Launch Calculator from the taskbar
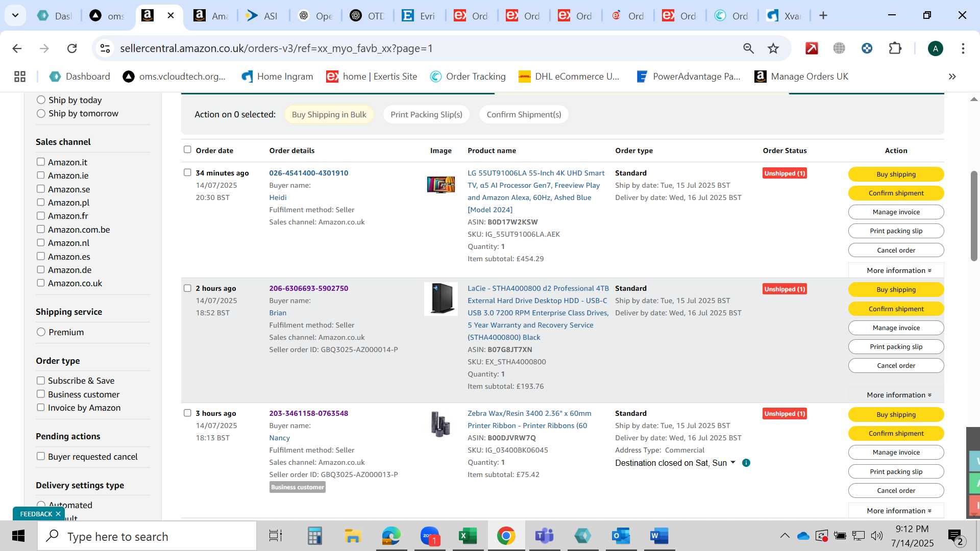 pos(315,536)
